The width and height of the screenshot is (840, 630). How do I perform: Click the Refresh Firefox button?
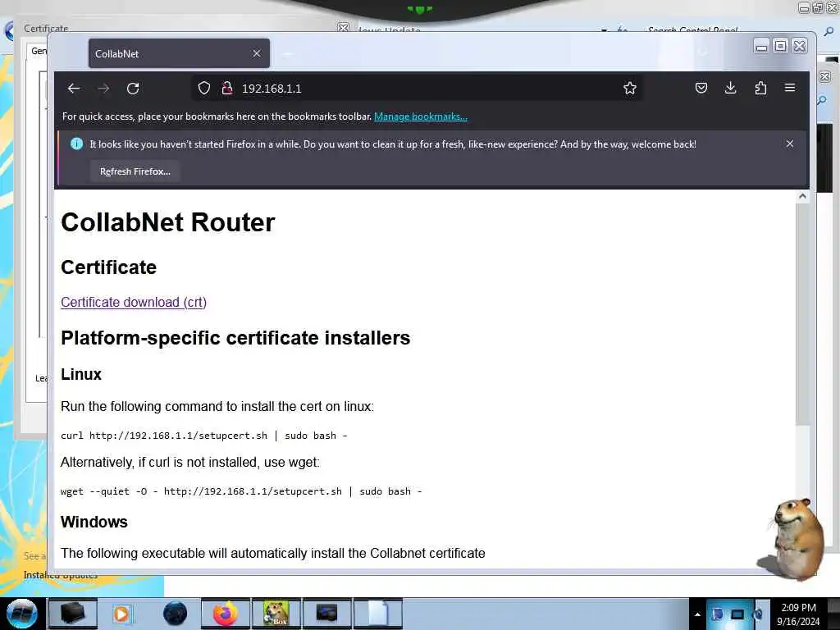coord(135,171)
